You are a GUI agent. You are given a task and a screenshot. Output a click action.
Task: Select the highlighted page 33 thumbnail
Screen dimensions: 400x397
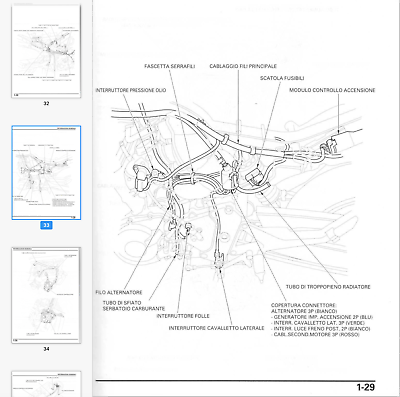click(x=46, y=173)
